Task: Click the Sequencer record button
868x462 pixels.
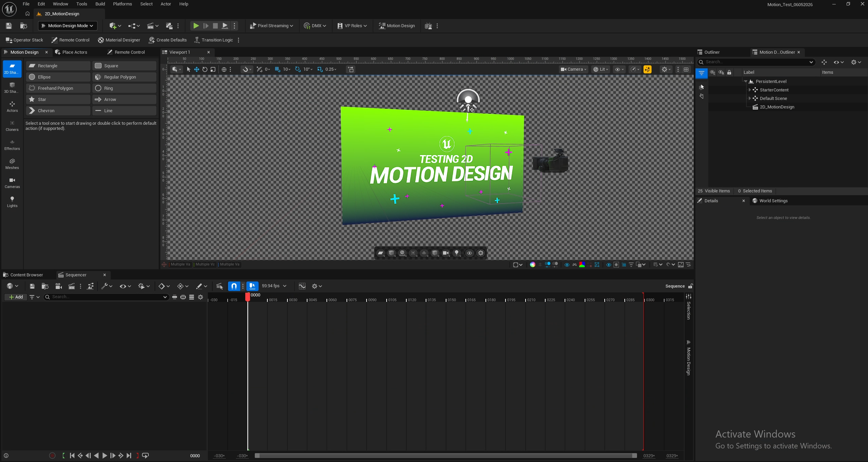Action: pos(52,456)
